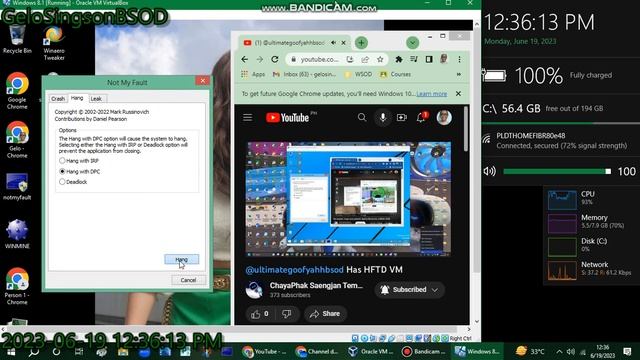Show hidden system tray icons

click(x=559, y=351)
